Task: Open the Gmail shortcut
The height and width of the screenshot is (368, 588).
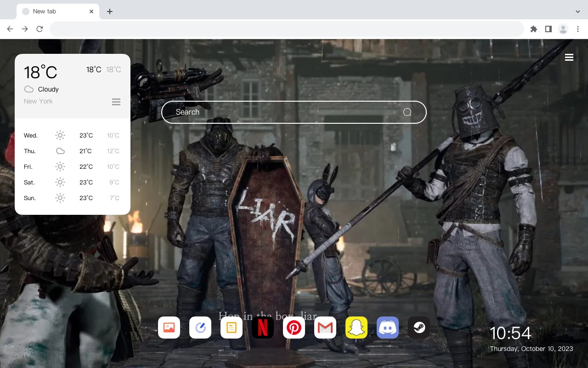Action: coord(325,328)
